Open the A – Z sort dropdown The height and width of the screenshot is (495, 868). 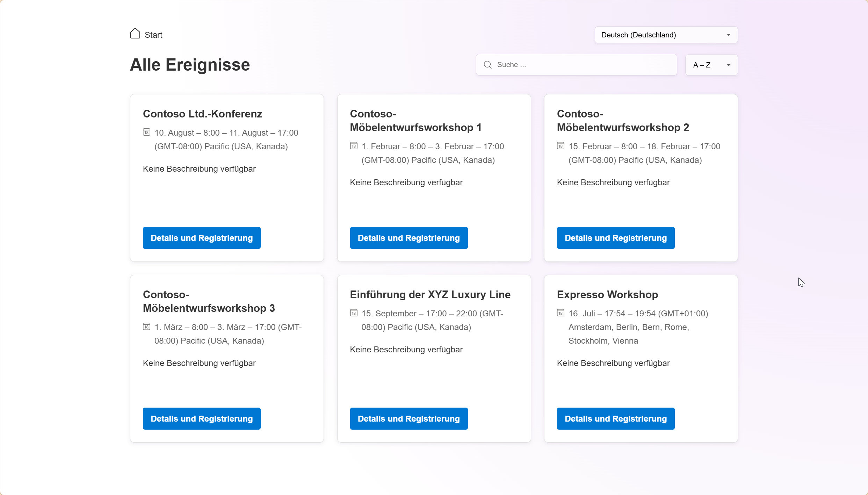(711, 65)
